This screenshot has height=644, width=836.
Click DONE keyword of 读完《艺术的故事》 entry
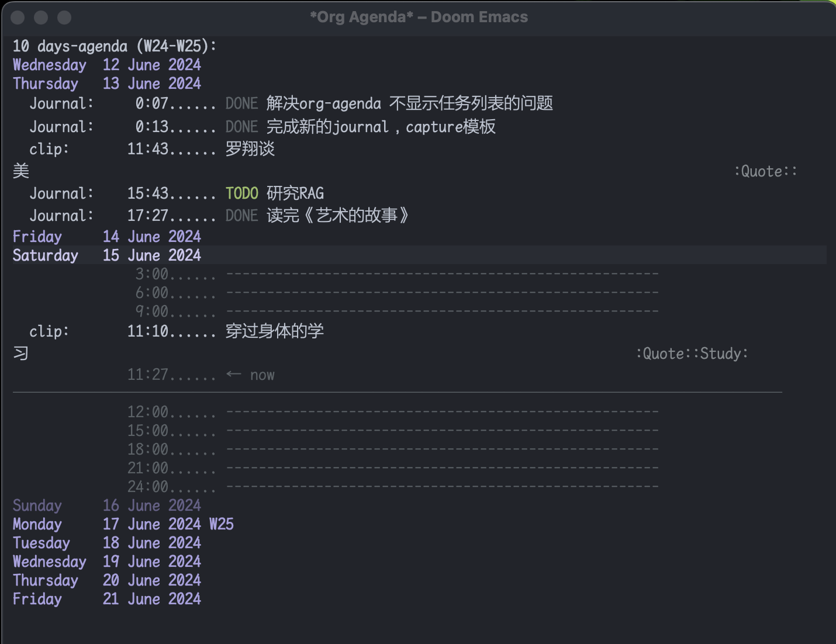point(241,216)
